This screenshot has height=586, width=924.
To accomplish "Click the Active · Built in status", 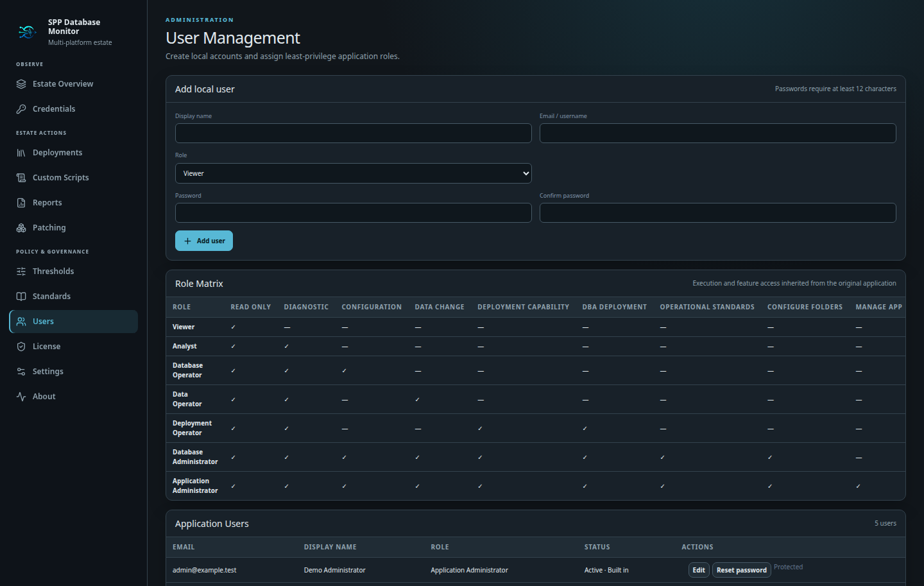I will pyautogui.click(x=606, y=570).
